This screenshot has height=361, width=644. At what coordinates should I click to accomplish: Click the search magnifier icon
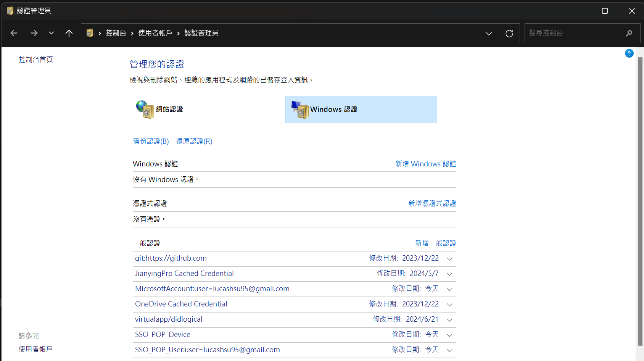(x=629, y=33)
